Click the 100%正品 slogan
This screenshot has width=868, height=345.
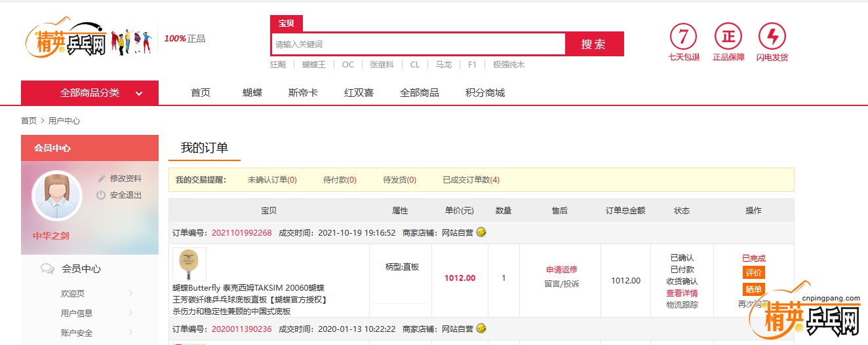coord(184,39)
